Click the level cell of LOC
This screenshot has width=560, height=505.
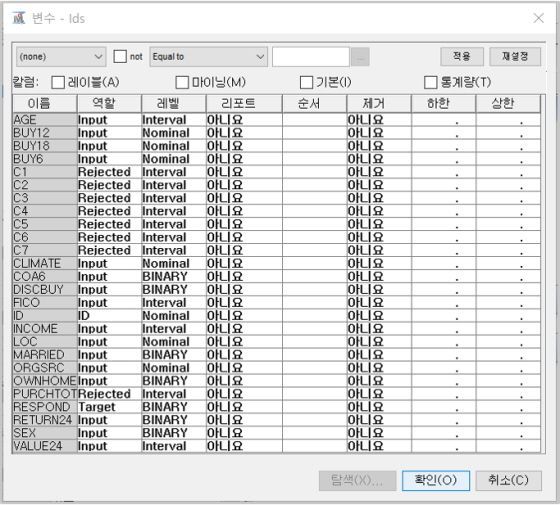pyautogui.click(x=174, y=342)
